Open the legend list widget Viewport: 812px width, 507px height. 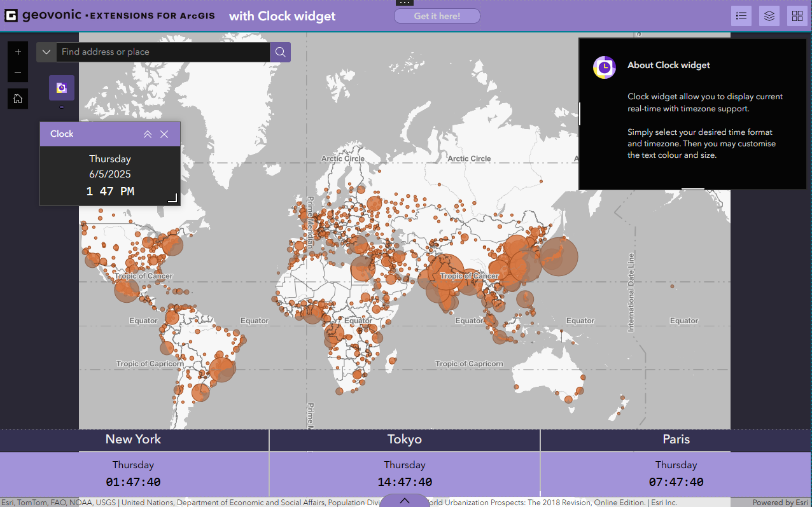point(741,16)
